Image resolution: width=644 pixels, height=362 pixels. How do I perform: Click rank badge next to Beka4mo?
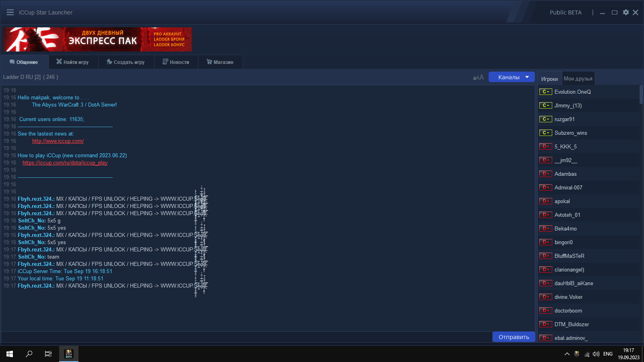[x=545, y=228]
